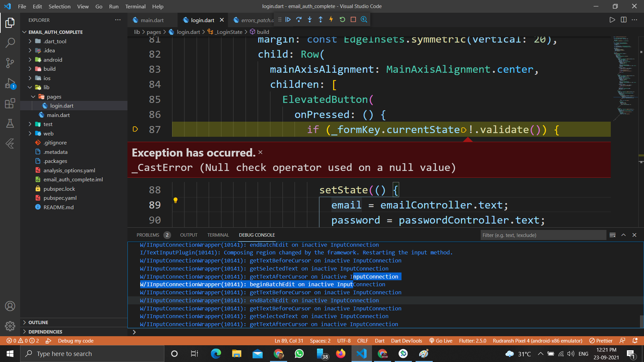
Task: Open WhatsApp from the taskbar
Action: pos(299,354)
